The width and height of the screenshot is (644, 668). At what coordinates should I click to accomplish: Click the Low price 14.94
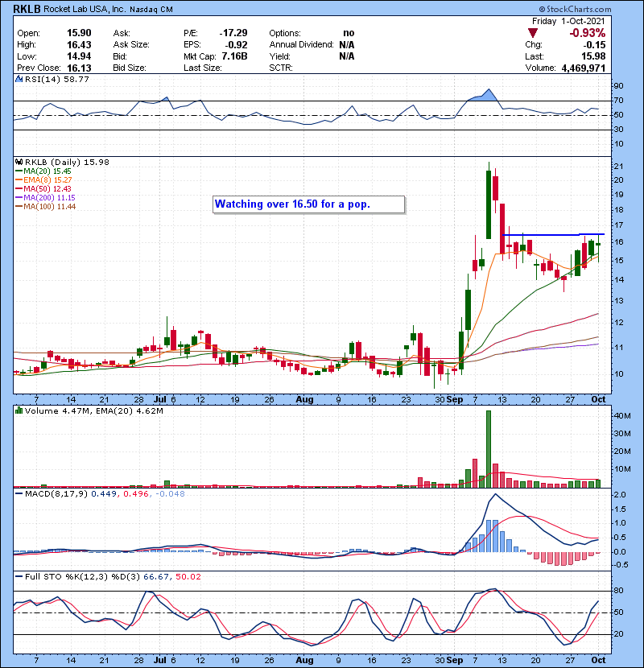point(79,56)
